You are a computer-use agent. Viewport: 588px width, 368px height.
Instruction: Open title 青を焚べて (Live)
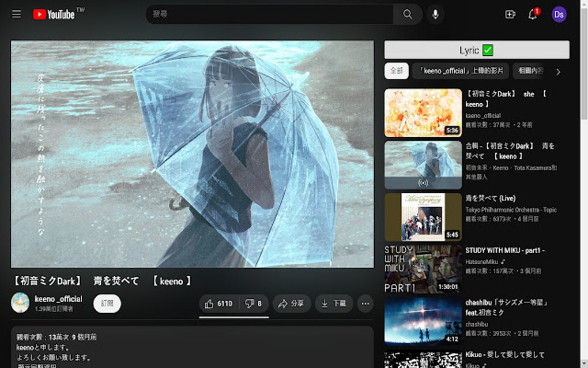click(491, 198)
